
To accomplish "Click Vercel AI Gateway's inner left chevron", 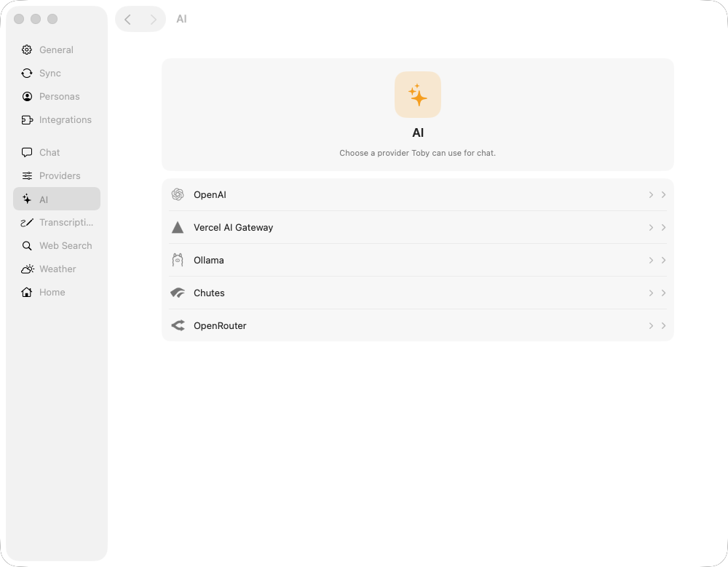I will point(651,227).
